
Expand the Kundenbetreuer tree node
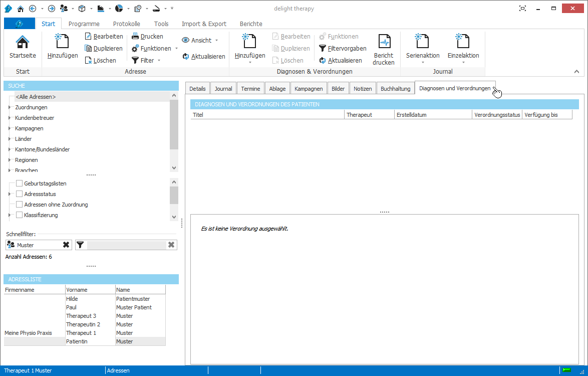point(10,118)
